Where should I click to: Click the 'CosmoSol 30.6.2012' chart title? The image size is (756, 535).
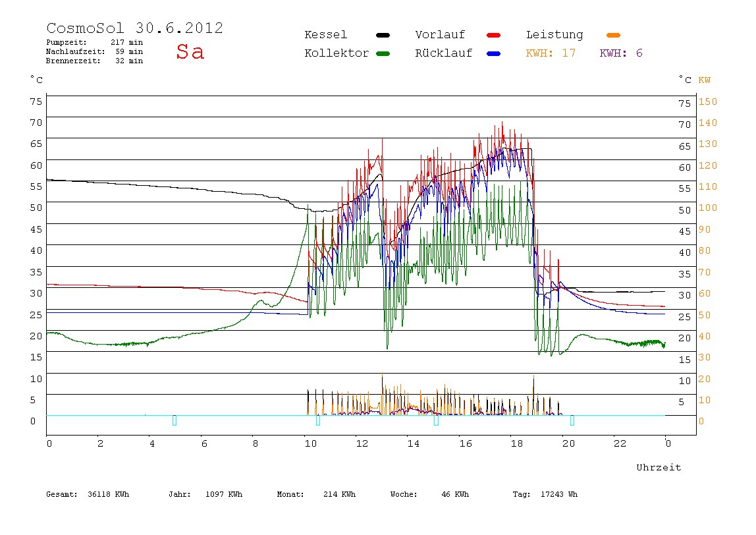(x=134, y=28)
